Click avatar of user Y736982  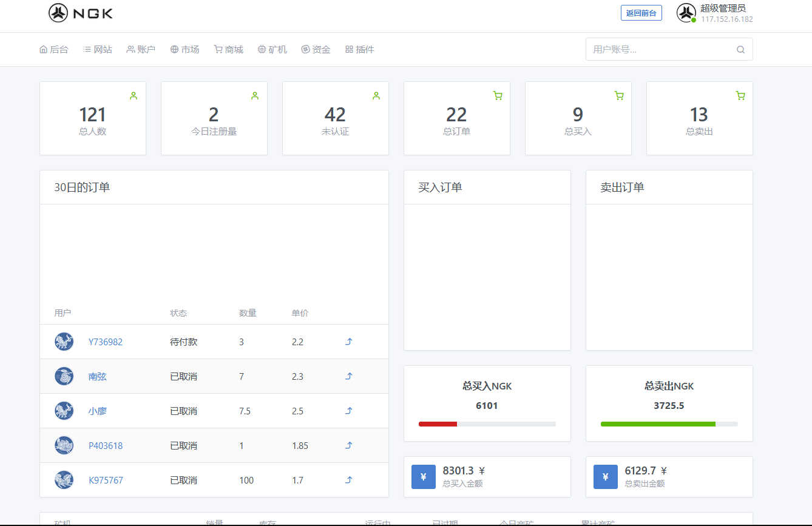(x=64, y=342)
